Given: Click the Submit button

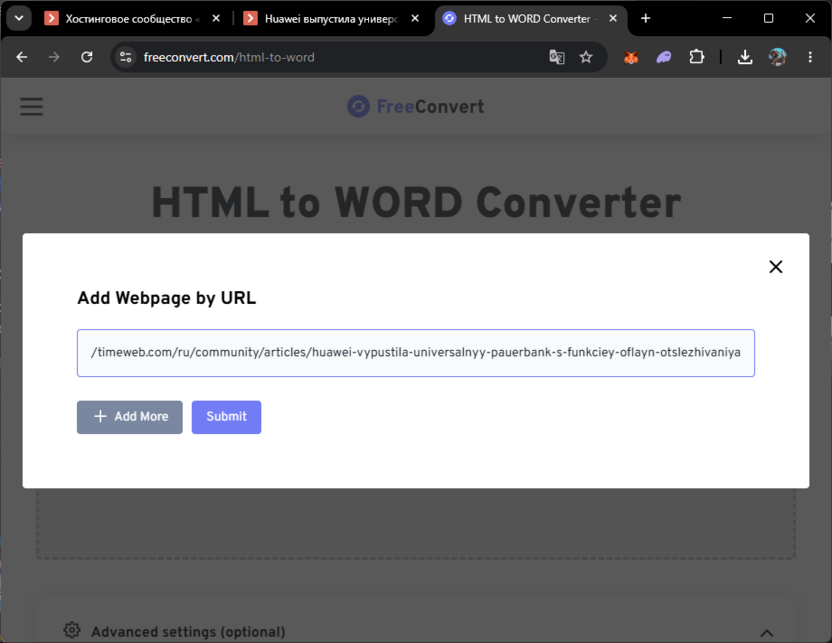Looking at the screenshot, I should [x=226, y=417].
